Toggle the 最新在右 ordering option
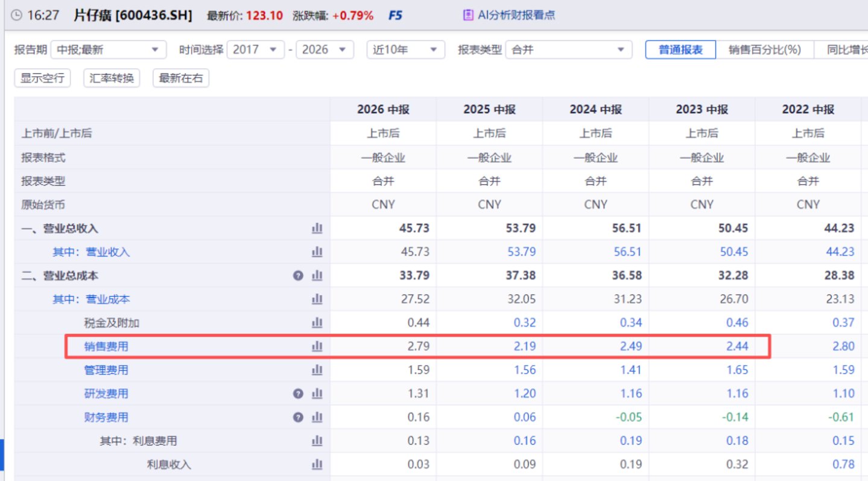 coord(181,78)
